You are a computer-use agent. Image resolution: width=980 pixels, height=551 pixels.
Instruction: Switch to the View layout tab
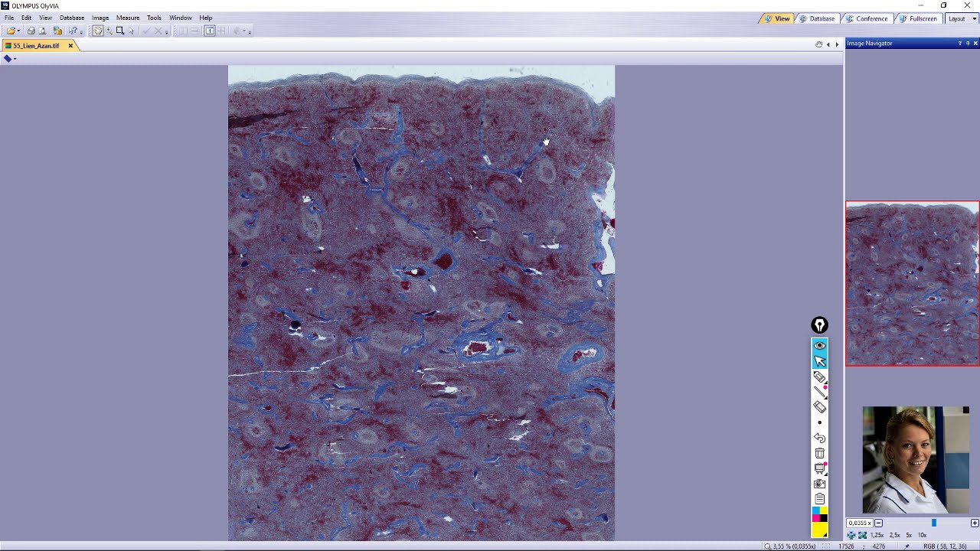pyautogui.click(x=776, y=18)
